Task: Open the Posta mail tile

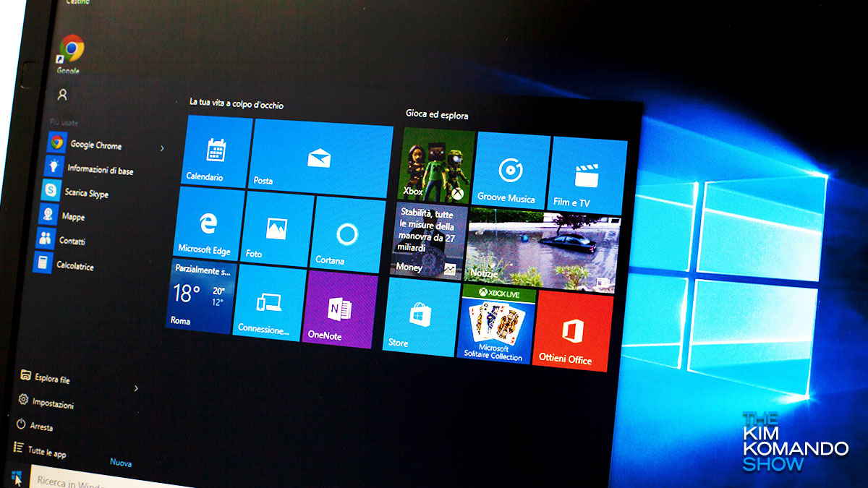Action: (319, 158)
